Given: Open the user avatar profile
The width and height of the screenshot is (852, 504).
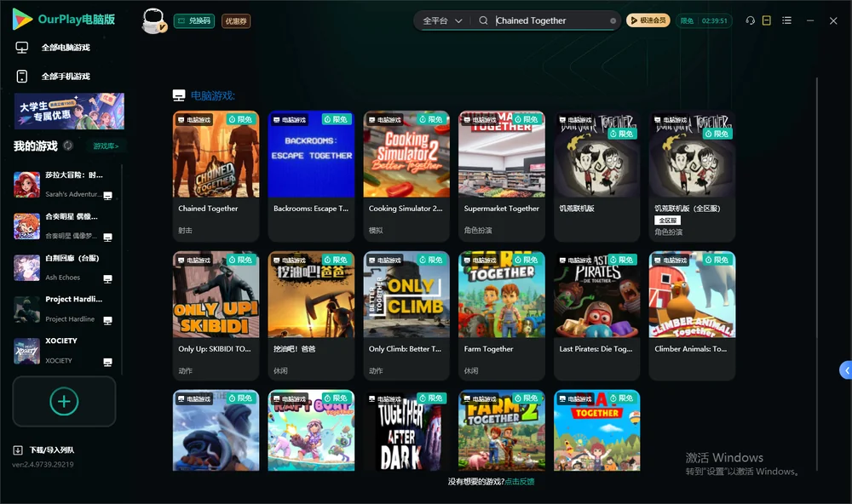Looking at the screenshot, I should [x=153, y=20].
